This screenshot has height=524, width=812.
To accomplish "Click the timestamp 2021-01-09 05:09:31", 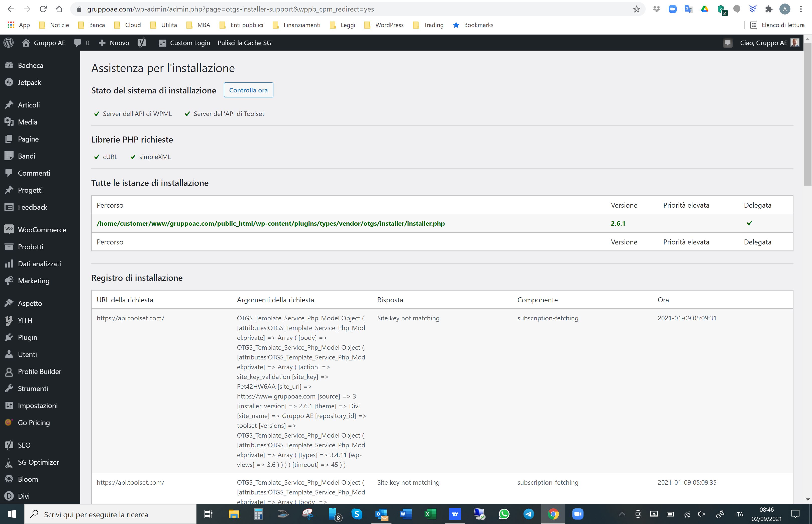I will [687, 318].
